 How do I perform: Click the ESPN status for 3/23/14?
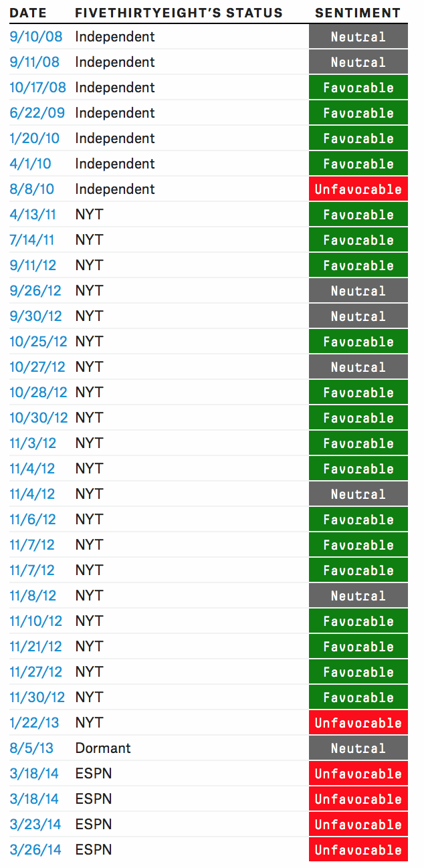pyautogui.click(x=94, y=825)
